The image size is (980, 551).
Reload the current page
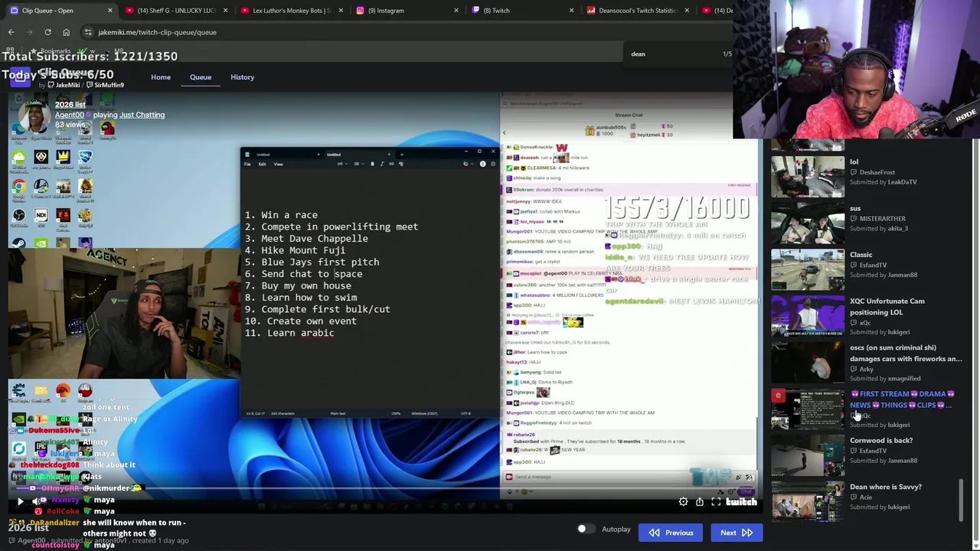(47, 32)
